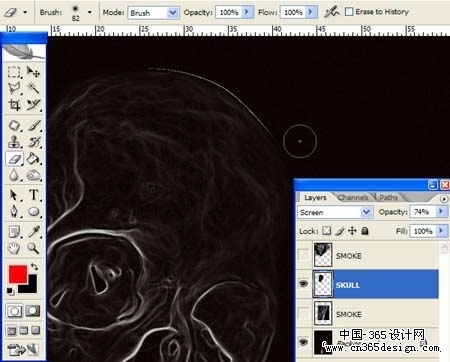Viewport: 450px width, 362px height.
Task: Select the Magic Wand tool
Action: 33,88
